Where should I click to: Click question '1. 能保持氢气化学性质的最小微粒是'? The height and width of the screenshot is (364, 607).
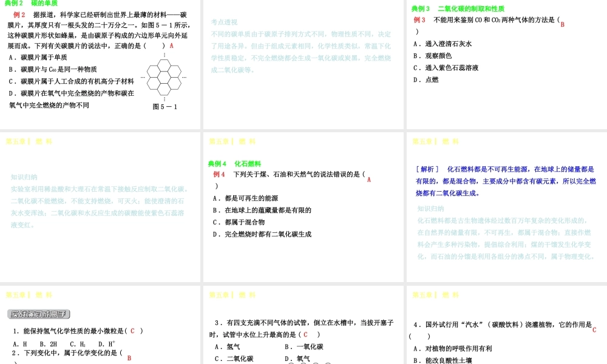78,331
